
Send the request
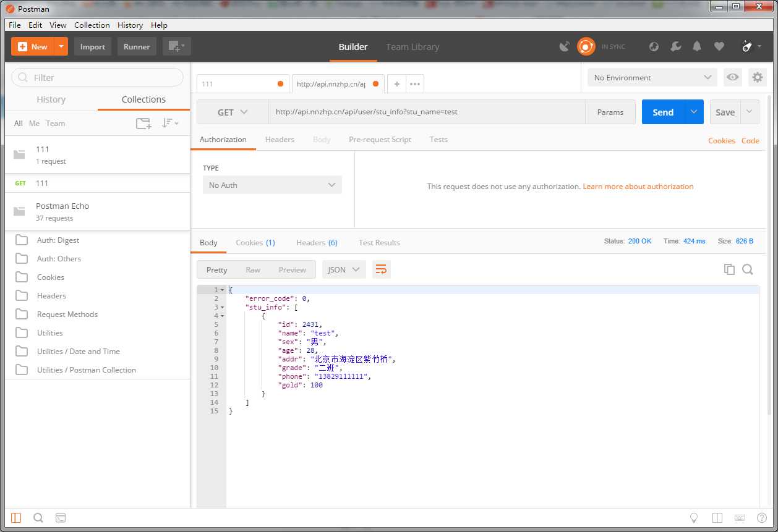click(x=663, y=112)
